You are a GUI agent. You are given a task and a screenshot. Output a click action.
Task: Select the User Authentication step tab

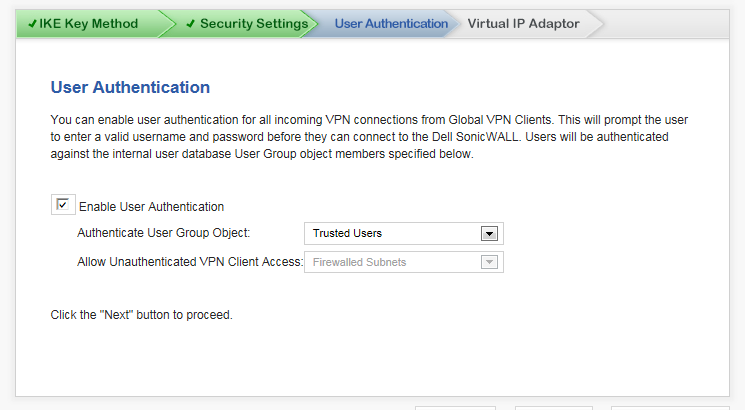[x=391, y=23]
